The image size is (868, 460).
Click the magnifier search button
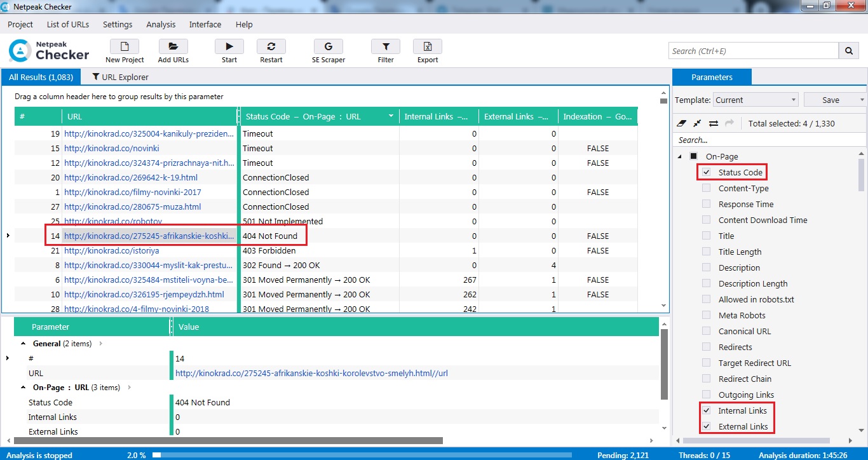[x=849, y=51]
